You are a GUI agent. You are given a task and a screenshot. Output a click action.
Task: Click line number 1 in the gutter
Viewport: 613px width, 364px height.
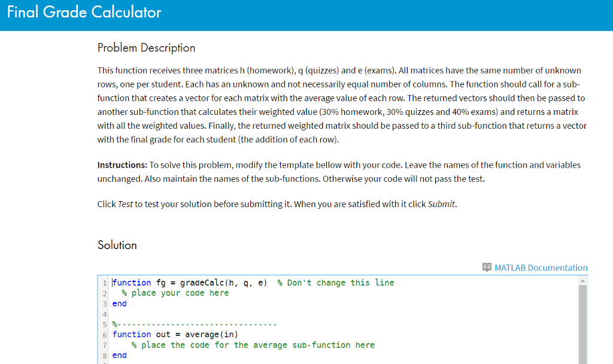point(104,282)
